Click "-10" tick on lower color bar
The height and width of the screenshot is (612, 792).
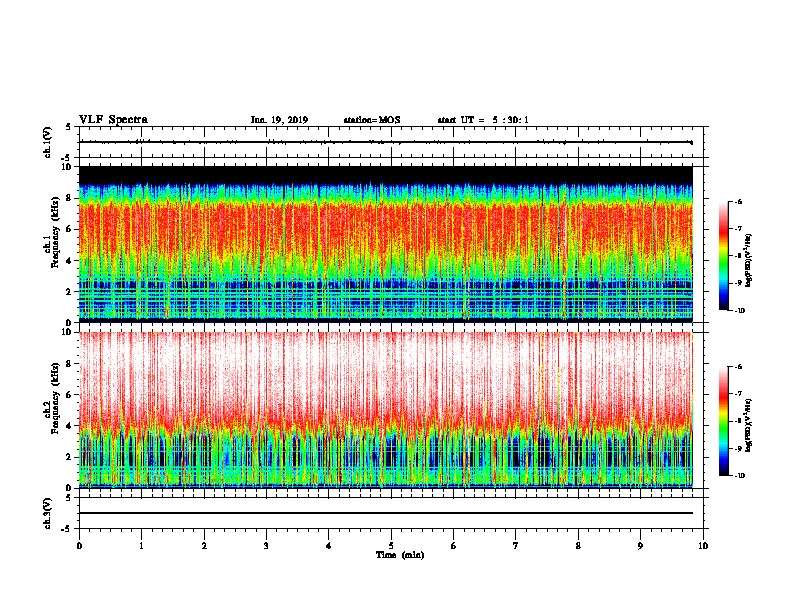tap(739, 476)
